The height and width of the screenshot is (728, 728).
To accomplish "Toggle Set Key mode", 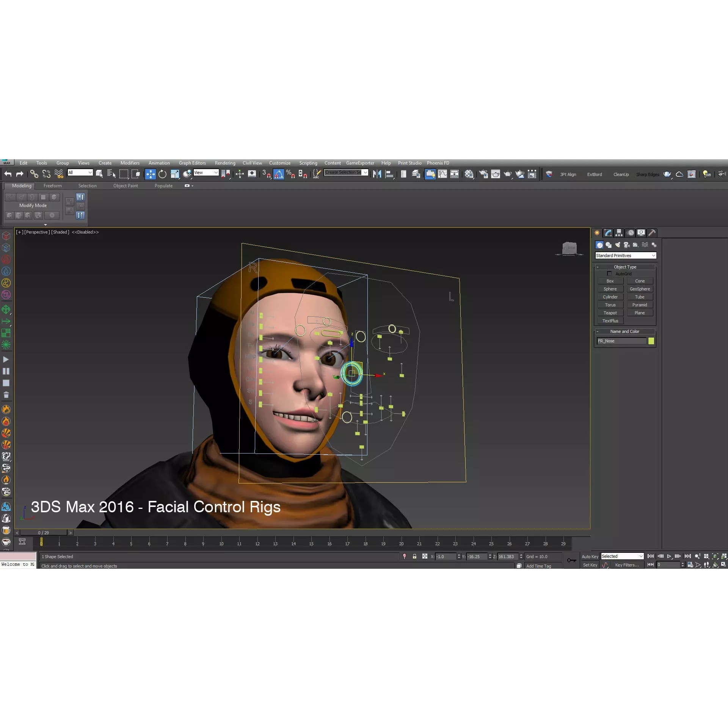I will tap(590, 565).
